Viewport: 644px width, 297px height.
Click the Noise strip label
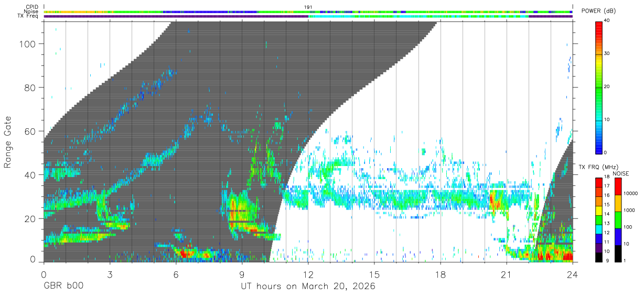[x=31, y=12]
